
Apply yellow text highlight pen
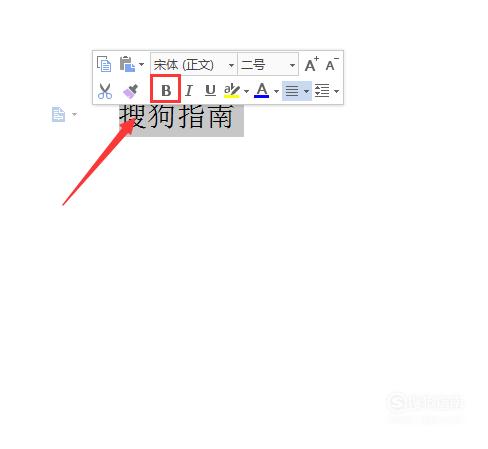[232, 91]
